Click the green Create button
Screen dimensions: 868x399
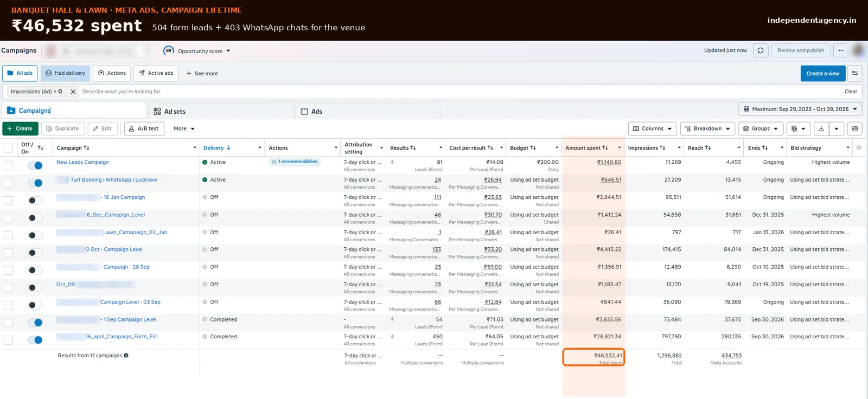tap(20, 128)
